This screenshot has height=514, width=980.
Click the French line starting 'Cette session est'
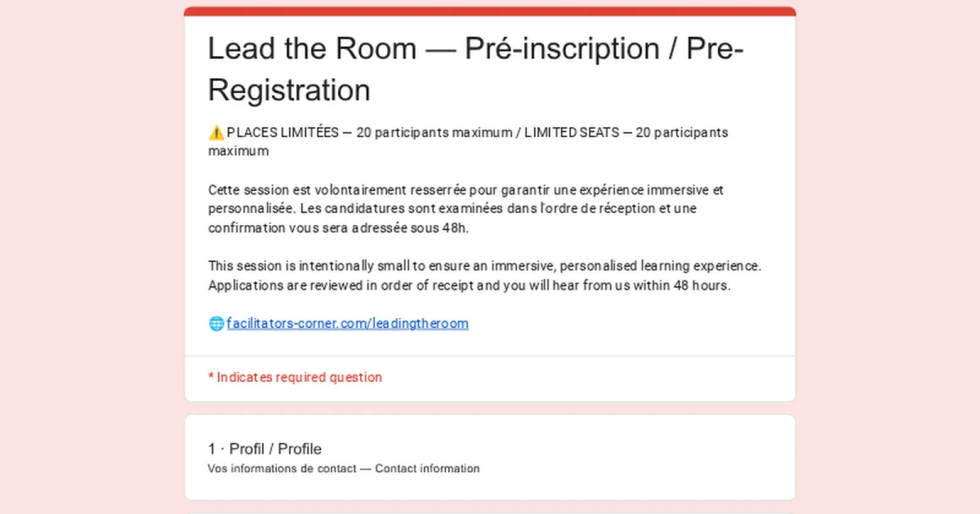click(x=466, y=190)
